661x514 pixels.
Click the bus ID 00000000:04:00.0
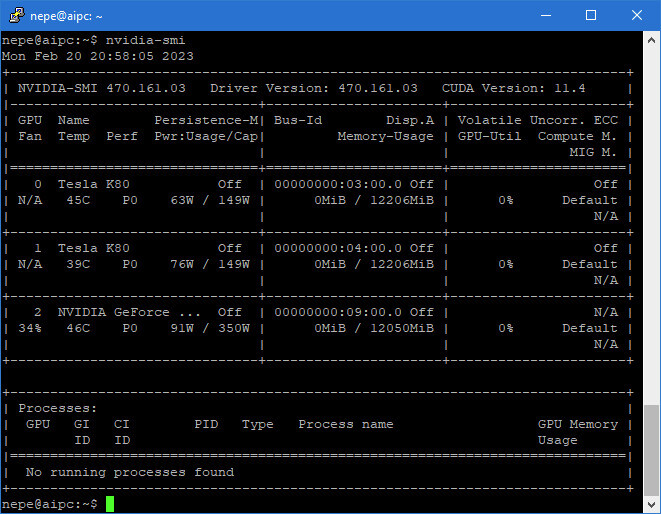(338, 248)
